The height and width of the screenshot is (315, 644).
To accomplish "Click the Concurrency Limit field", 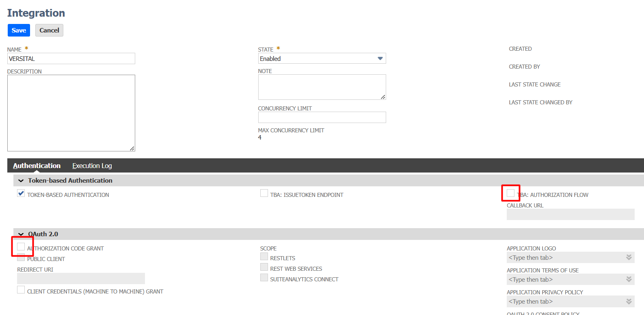I will tap(322, 117).
